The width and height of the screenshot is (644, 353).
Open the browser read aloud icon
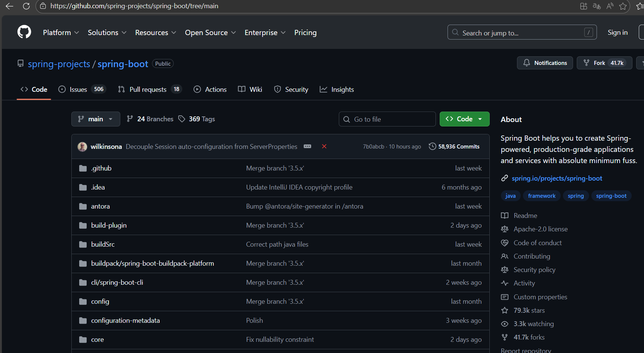click(x=610, y=6)
